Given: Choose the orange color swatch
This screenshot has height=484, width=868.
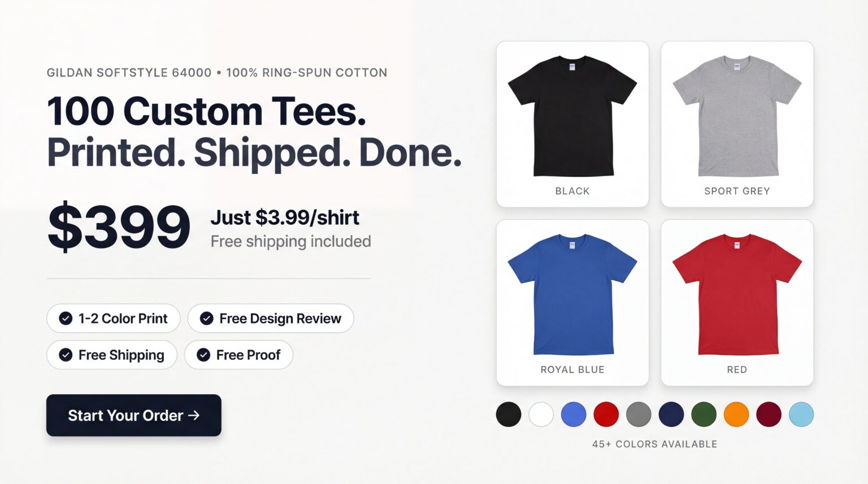Looking at the screenshot, I should pos(736,415).
